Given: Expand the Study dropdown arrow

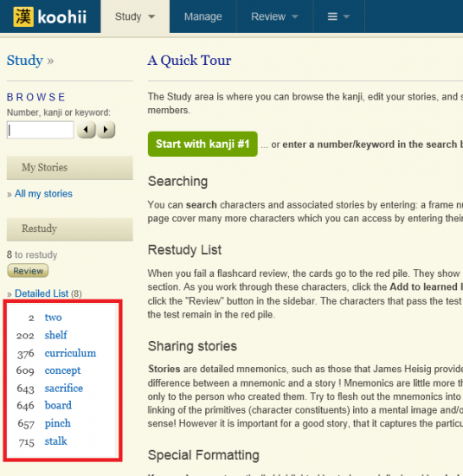Looking at the screenshot, I should coord(151,16).
